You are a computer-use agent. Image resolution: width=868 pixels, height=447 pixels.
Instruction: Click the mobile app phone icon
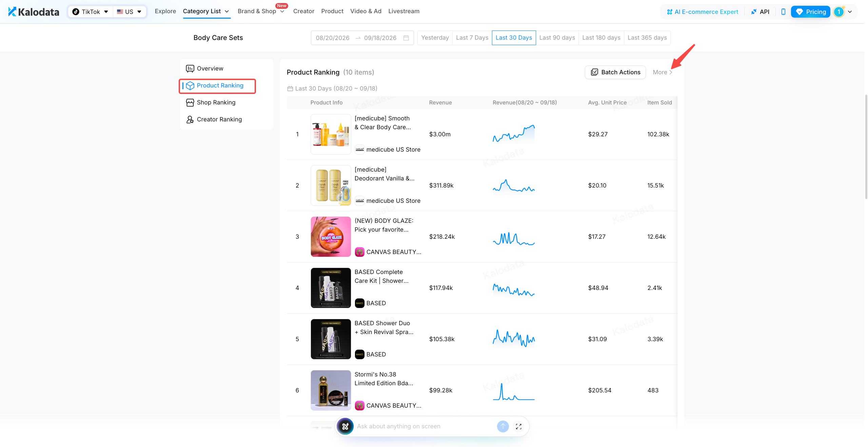pyautogui.click(x=783, y=12)
